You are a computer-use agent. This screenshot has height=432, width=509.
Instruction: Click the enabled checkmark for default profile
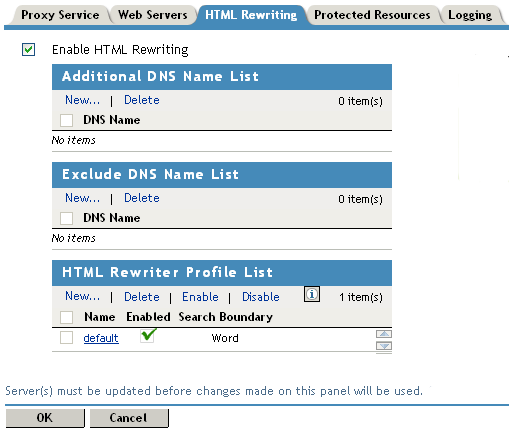click(148, 335)
